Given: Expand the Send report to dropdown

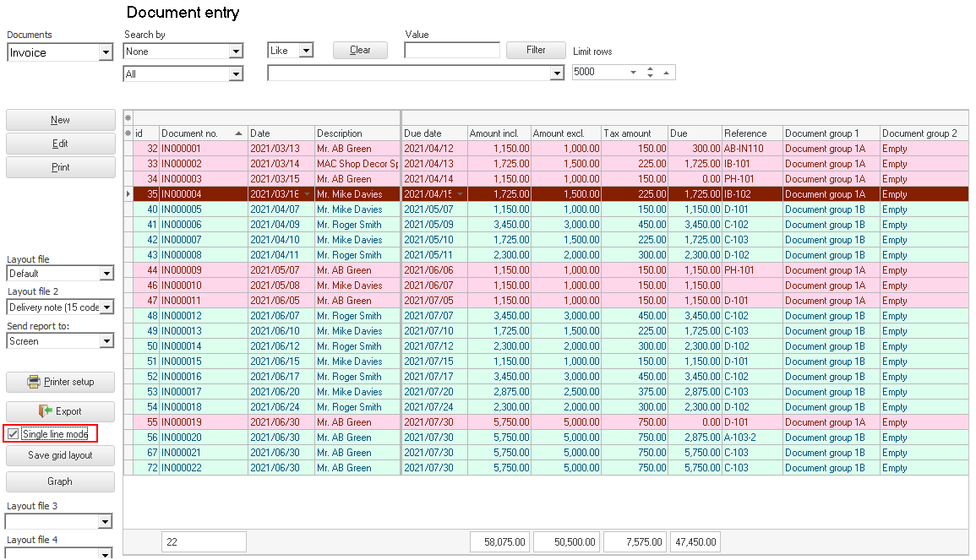Looking at the screenshot, I should [x=106, y=342].
